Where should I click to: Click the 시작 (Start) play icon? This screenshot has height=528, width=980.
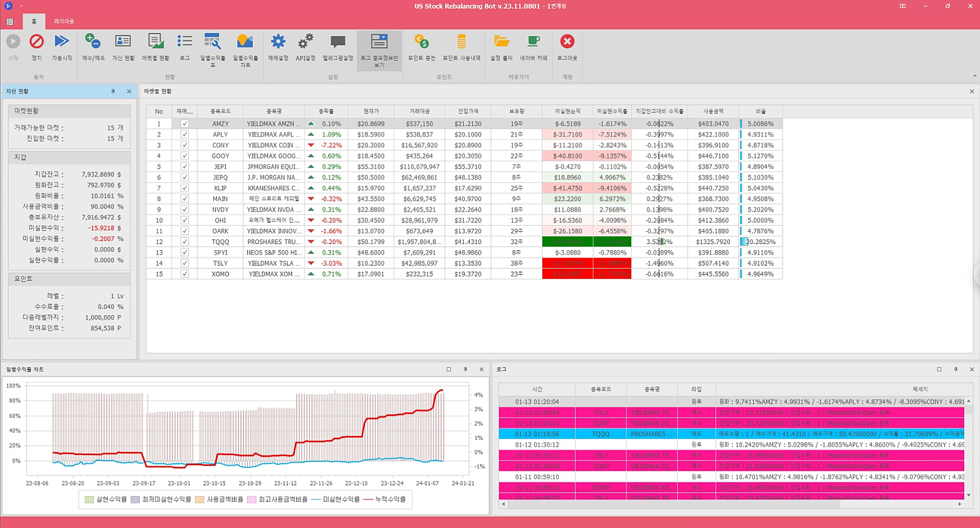click(x=13, y=42)
